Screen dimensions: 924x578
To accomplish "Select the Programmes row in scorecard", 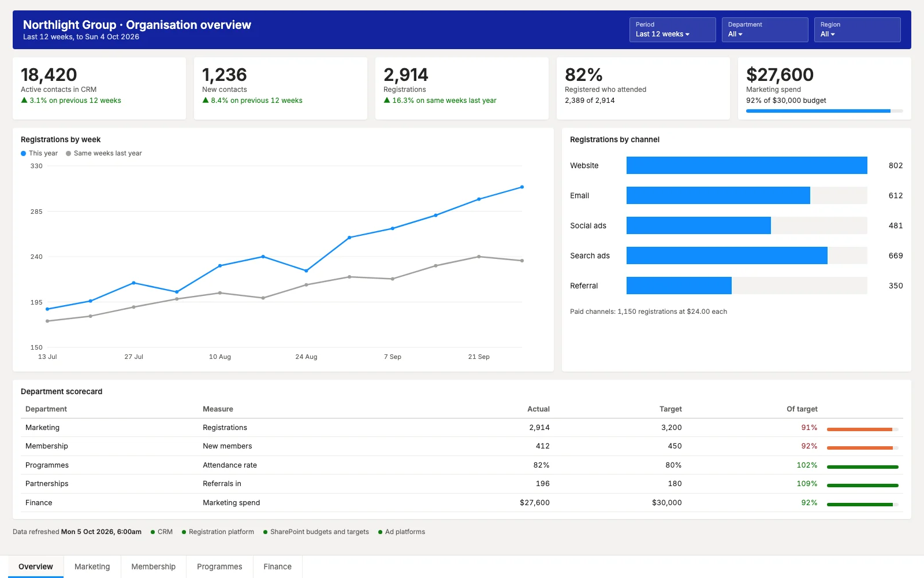I will point(462,465).
